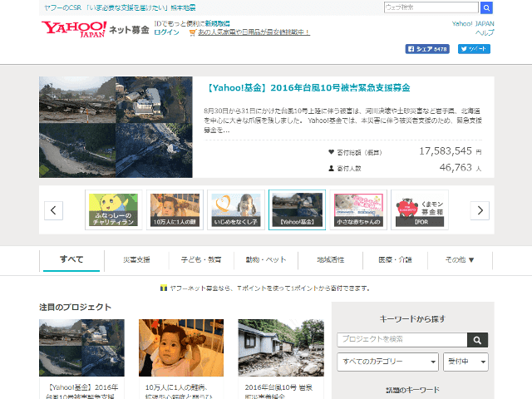Click the 2016年台風10号 岩泉 card title
Screen dimensions: 532x399
(278, 392)
